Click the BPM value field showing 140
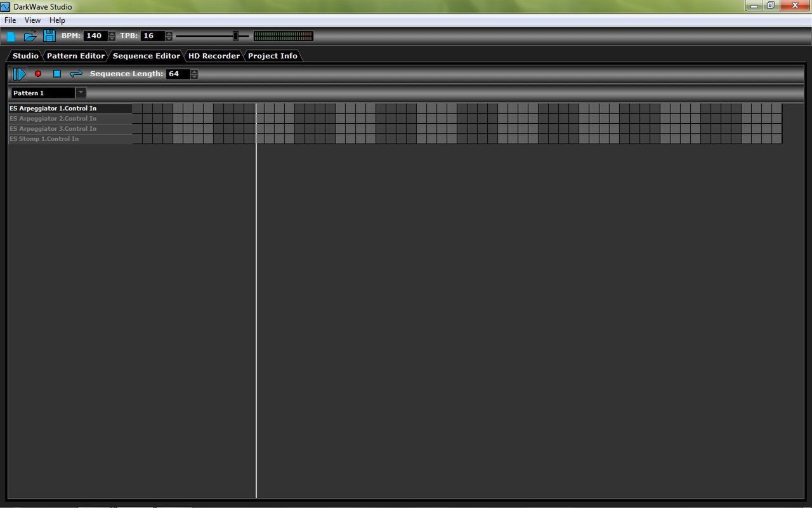 [96, 36]
